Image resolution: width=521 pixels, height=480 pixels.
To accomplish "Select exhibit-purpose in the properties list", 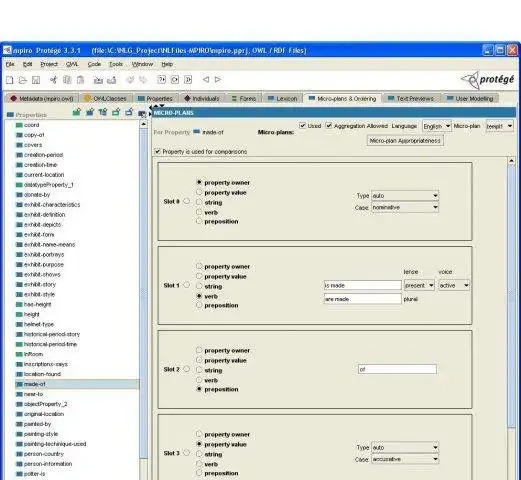I will coord(43,265).
